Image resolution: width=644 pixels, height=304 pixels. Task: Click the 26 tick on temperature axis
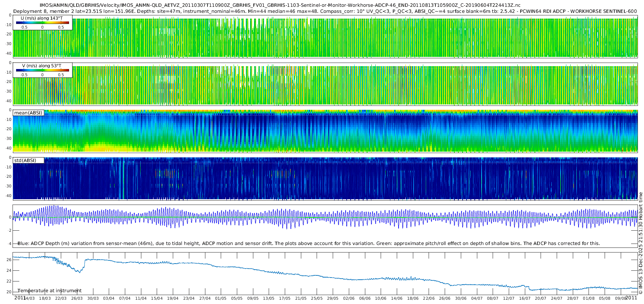click(x=9, y=260)
